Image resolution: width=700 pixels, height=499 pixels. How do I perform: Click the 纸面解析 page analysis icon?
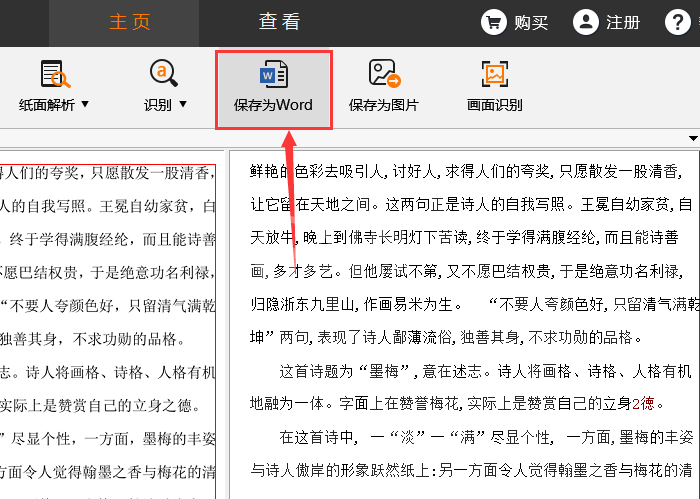[55, 74]
